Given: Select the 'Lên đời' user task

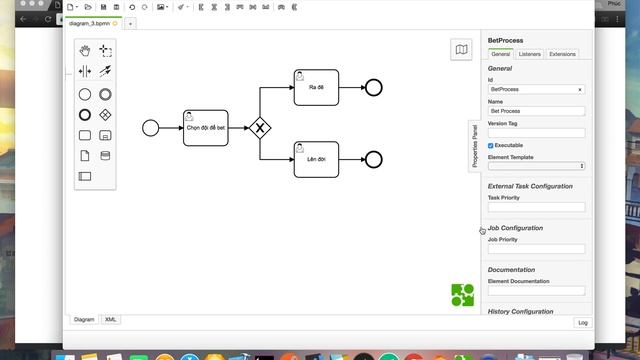Looking at the screenshot, I should pos(316,159).
